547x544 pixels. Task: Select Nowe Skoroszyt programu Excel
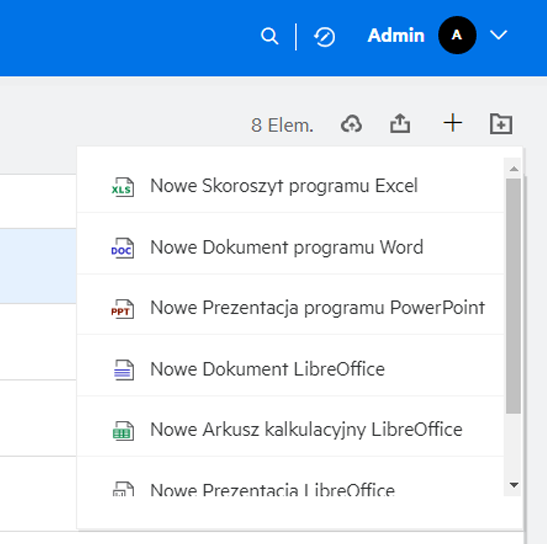pos(290,186)
